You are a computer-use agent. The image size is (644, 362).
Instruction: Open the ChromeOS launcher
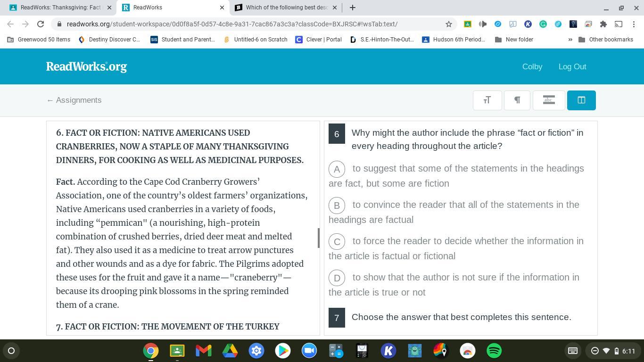point(11,351)
